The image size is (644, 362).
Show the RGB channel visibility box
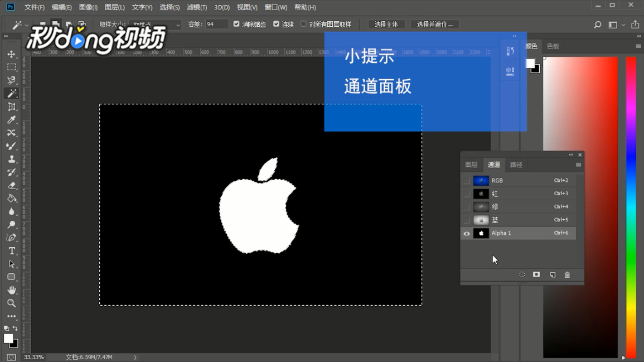[x=466, y=180]
